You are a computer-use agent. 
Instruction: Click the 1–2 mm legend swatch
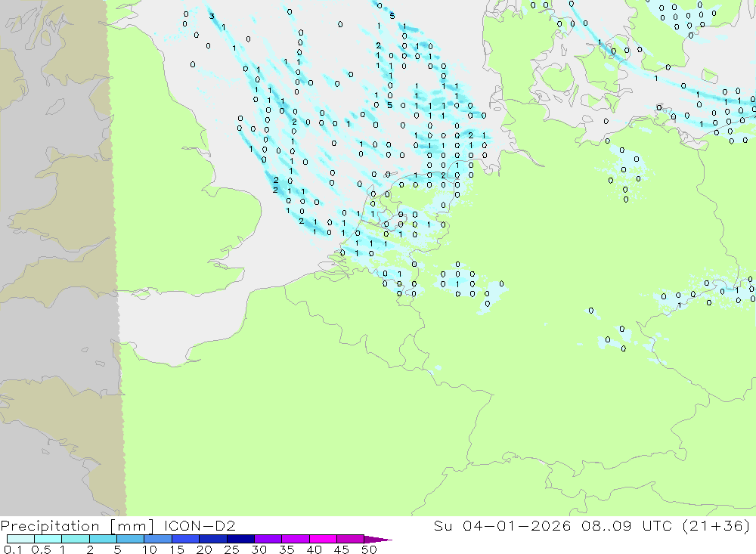coord(76,539)
